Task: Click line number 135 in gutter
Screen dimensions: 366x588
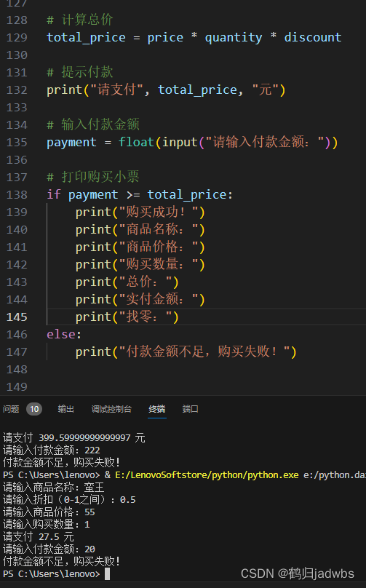Action: point(17,143)
